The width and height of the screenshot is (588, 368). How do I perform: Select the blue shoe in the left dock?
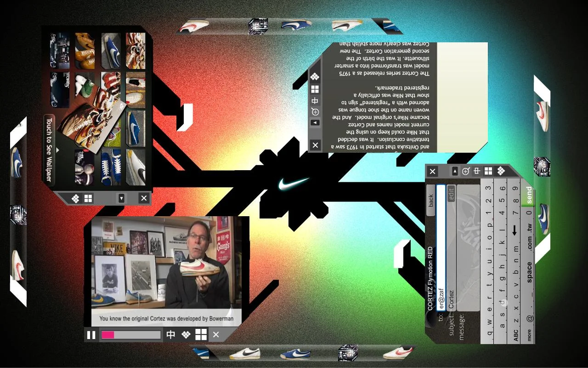click(x=17, y=162)
